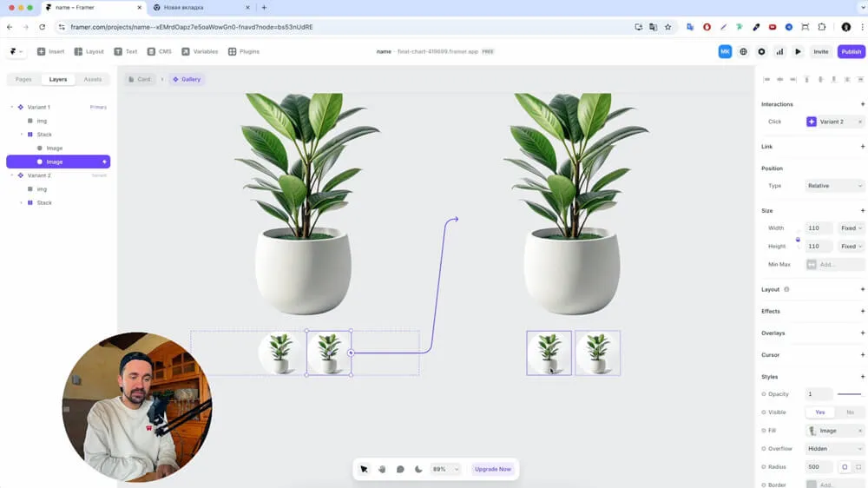This screenshot has width=868, height=488.
Task: Add a Cursor with plus icon
Action: [862, 355]
